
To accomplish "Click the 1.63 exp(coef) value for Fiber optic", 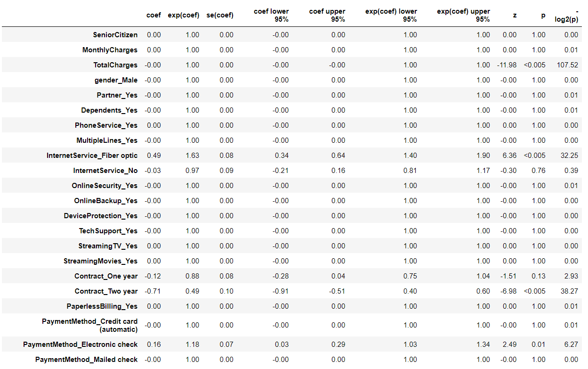I will point(192,156).
